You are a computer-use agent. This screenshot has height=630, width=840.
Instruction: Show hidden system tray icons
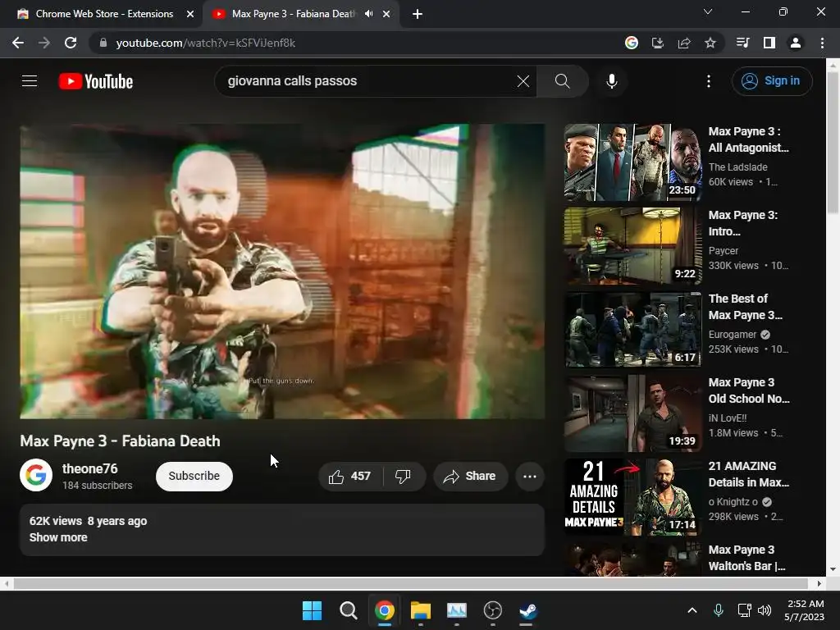point(692,610)
